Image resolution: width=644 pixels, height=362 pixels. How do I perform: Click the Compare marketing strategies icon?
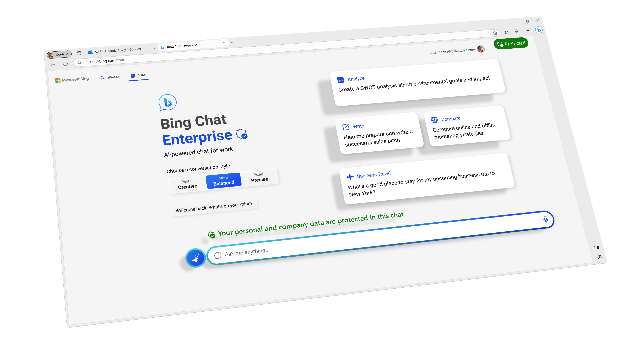click(x=435, y=119)
